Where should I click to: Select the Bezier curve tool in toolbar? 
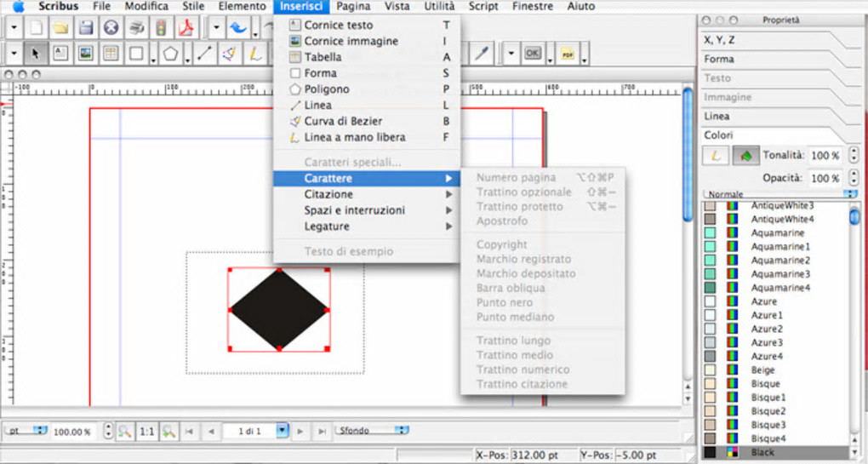point(229,54)
